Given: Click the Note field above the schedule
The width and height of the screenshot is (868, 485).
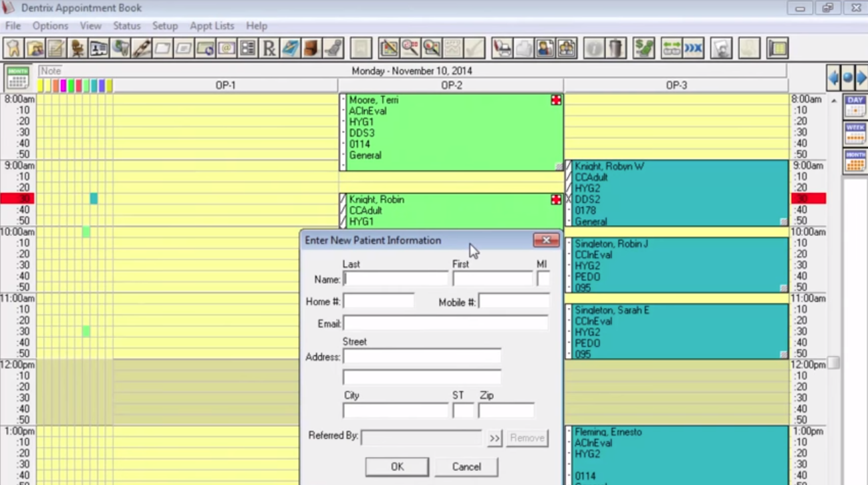Looking at the screenshot, I should (x=412, y=71).
